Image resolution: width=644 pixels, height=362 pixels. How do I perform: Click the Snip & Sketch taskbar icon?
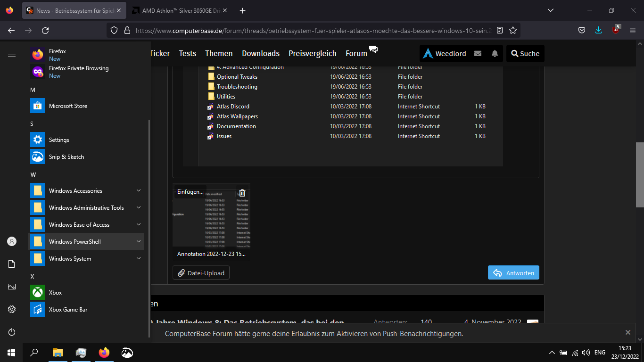(x=127, y=353)
